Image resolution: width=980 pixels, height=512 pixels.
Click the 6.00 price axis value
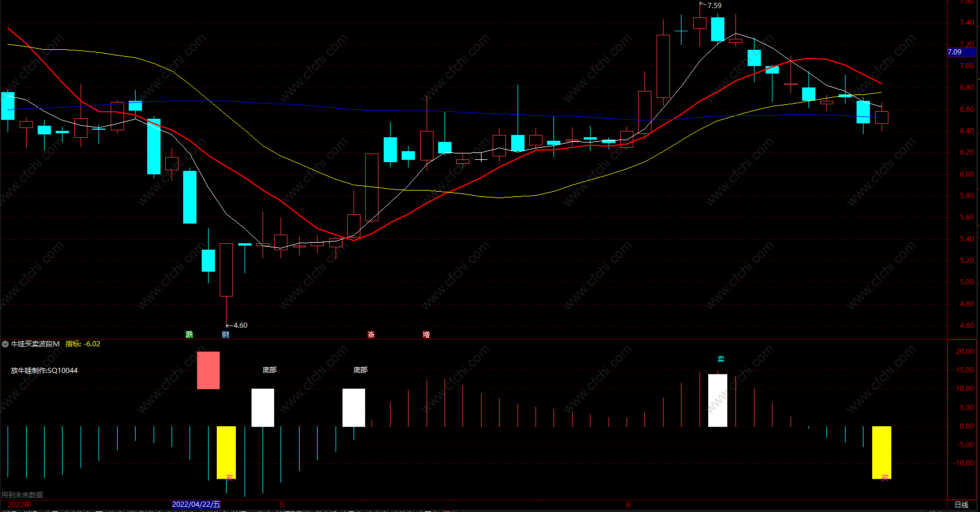point(967,174)
